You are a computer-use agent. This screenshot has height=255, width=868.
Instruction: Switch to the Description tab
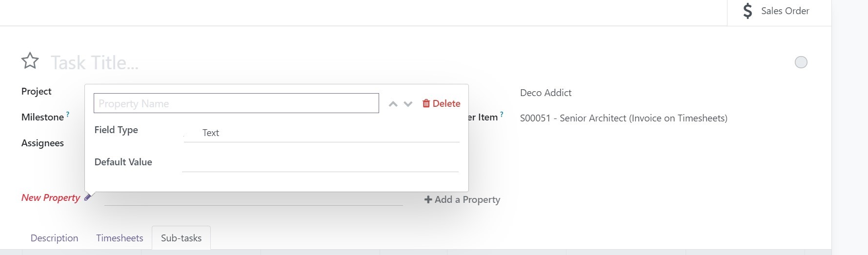point(55,238)
